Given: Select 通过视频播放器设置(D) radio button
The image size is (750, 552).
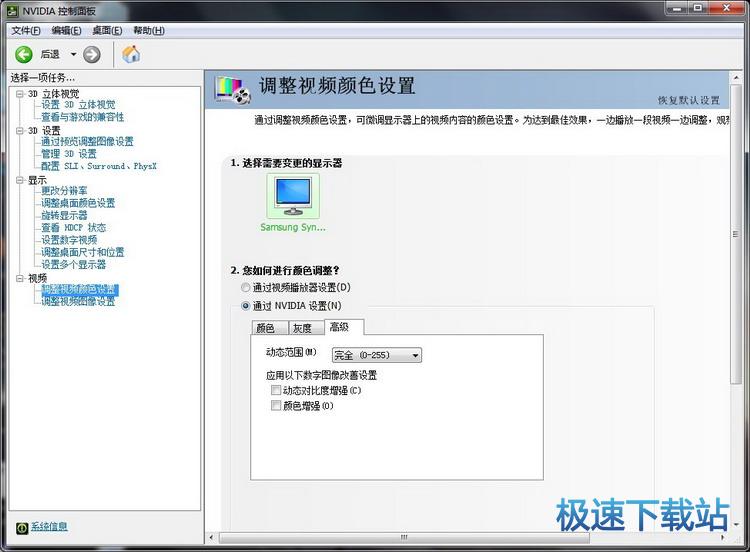Looking at the screenshot, I should [x=245, y=287].
